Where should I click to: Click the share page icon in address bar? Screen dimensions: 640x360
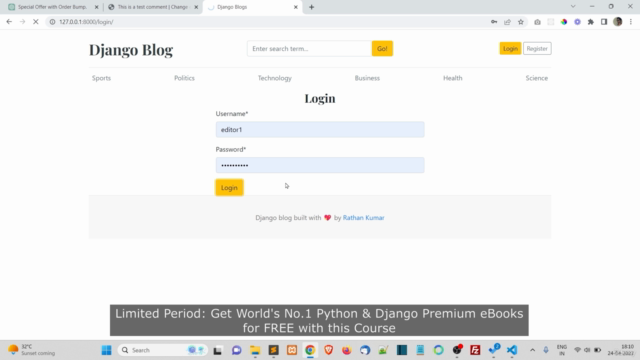tap(507, 22)
